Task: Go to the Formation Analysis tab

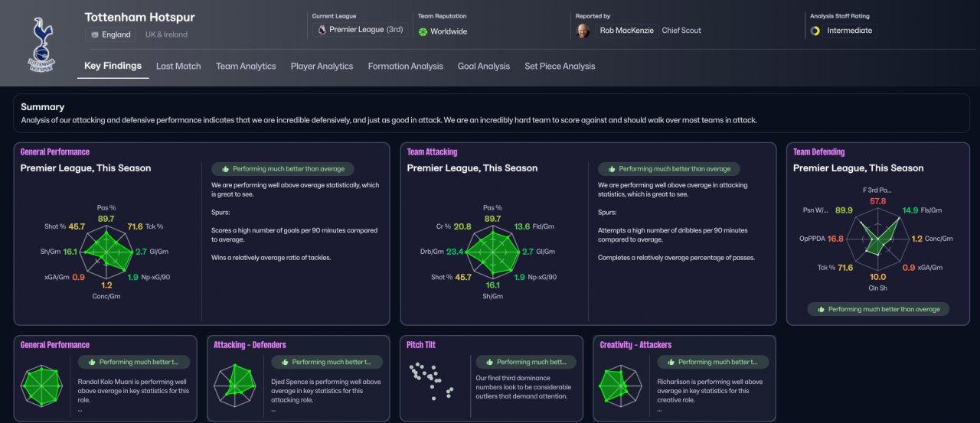Action: 405,67
